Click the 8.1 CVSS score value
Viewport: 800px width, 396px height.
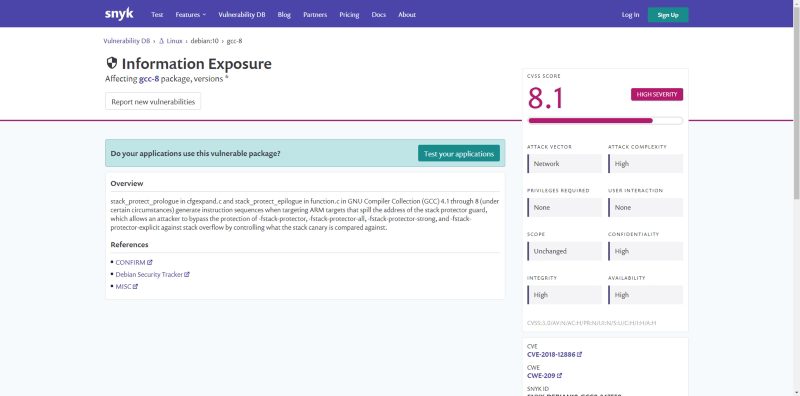pyautogui.click(x=545, y=98)
